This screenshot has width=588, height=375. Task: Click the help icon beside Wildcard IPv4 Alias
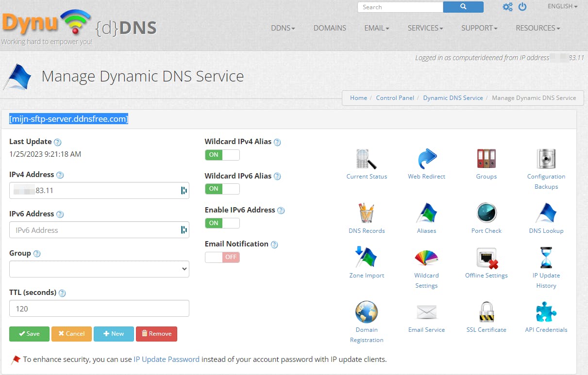[x=277, y=143]
